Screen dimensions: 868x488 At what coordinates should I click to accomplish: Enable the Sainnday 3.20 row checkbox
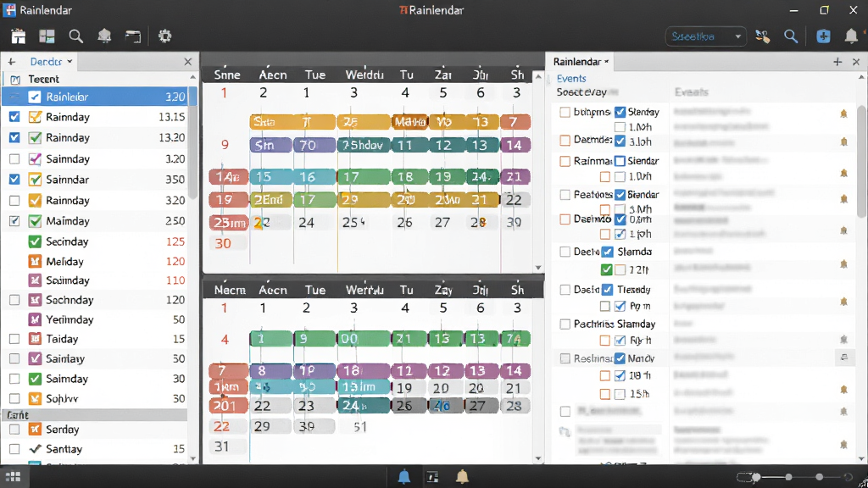pos(14,158)
